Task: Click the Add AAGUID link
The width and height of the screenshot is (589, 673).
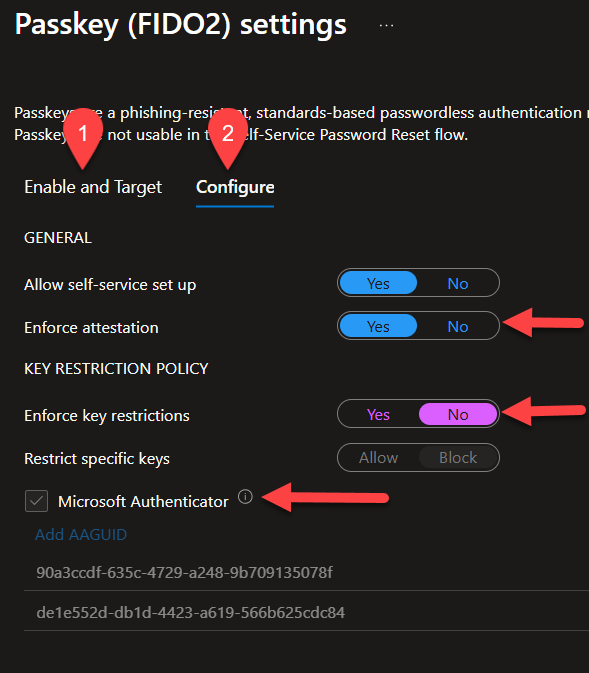Action: (x=81, y=534)
